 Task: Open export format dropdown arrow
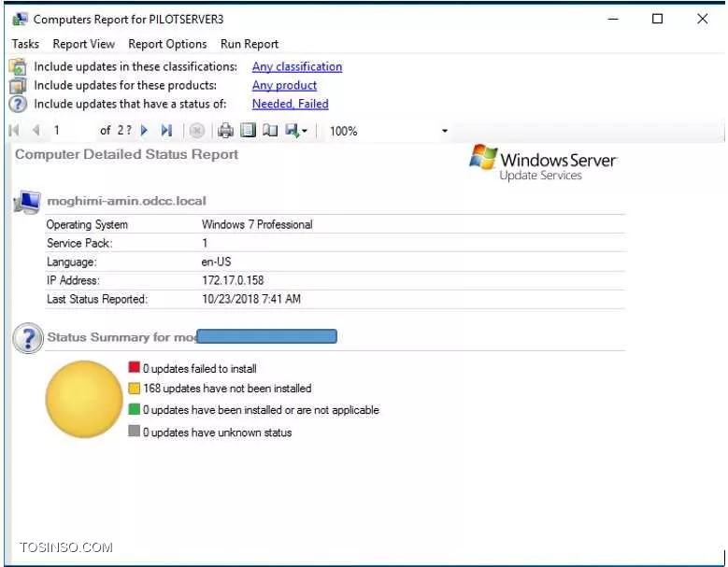(x=305, y=131)
